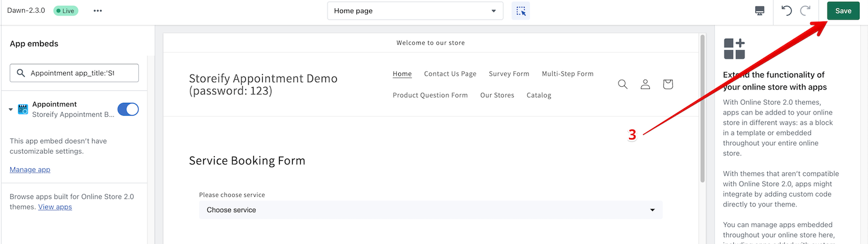Click the account login person icon
This screenshot has width=868, height=244.
click(x=645, y=84)
